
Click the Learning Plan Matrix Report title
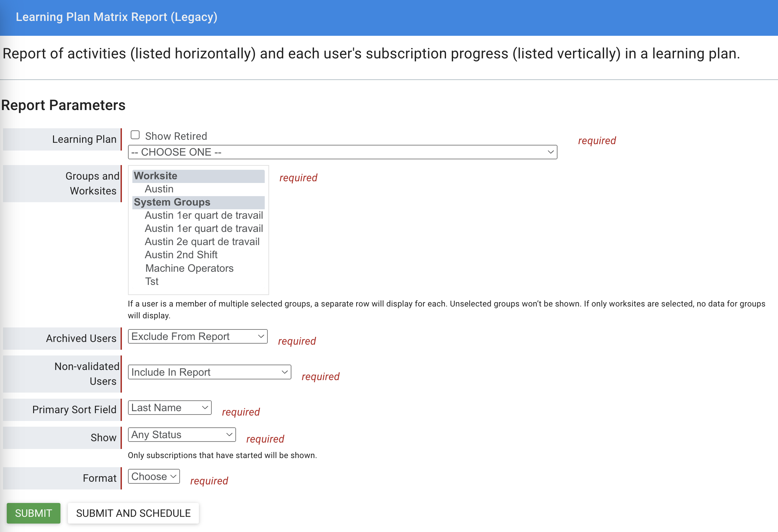click(116, 17)
